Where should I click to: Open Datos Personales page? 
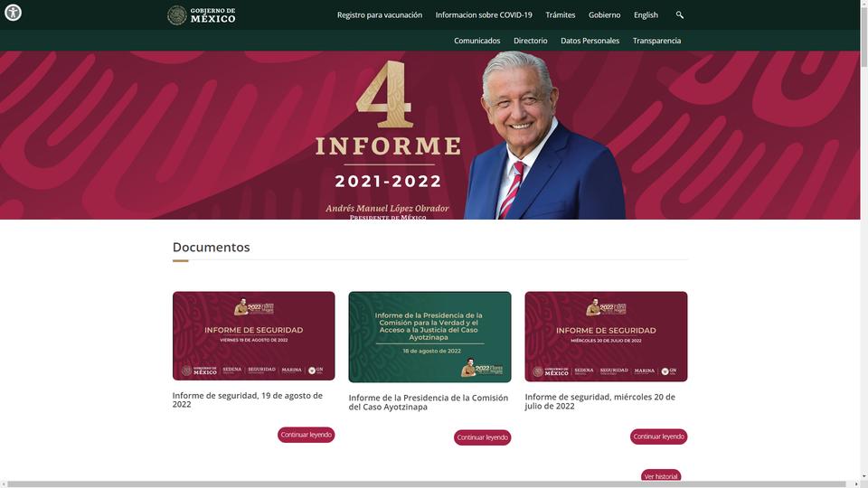590,41
